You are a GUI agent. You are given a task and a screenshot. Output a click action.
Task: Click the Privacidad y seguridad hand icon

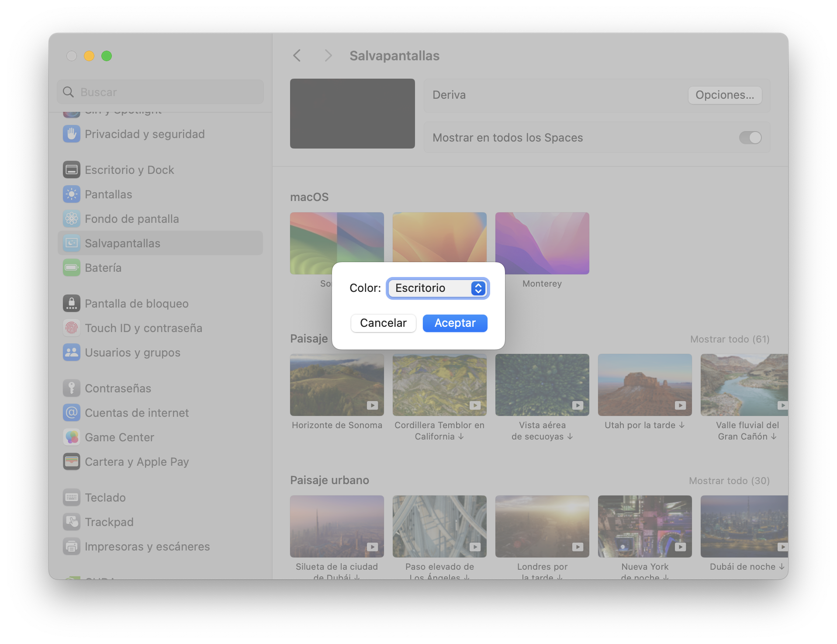(72, 134)
